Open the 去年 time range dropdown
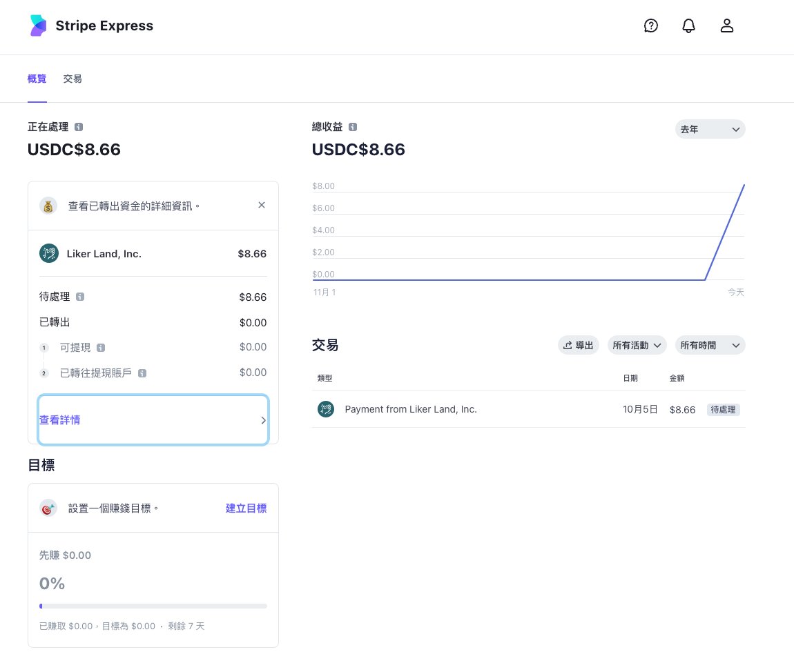Screen dimensions: 794x672 coord(710,129)
